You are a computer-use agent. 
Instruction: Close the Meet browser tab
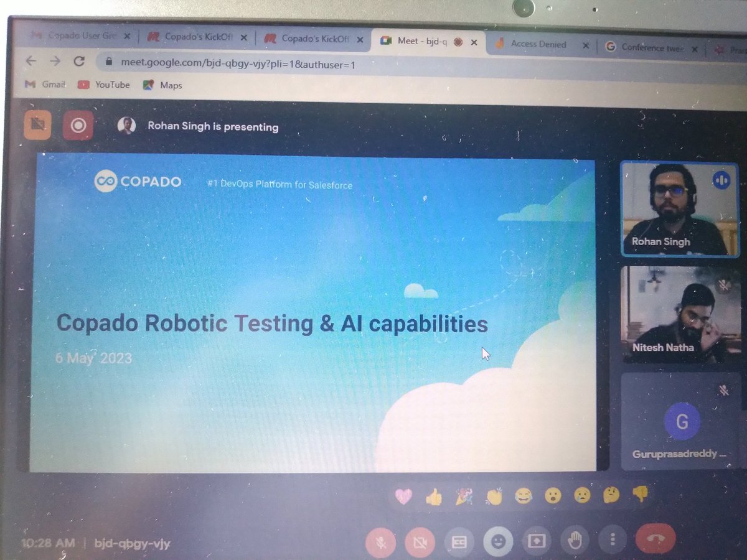[x=474, y=42]
